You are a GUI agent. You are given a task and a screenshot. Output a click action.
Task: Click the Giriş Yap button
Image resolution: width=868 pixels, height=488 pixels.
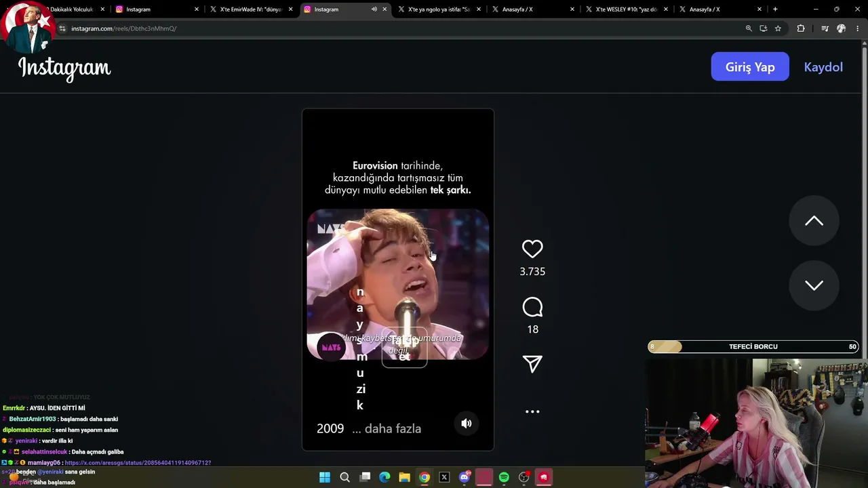point(750,66)
